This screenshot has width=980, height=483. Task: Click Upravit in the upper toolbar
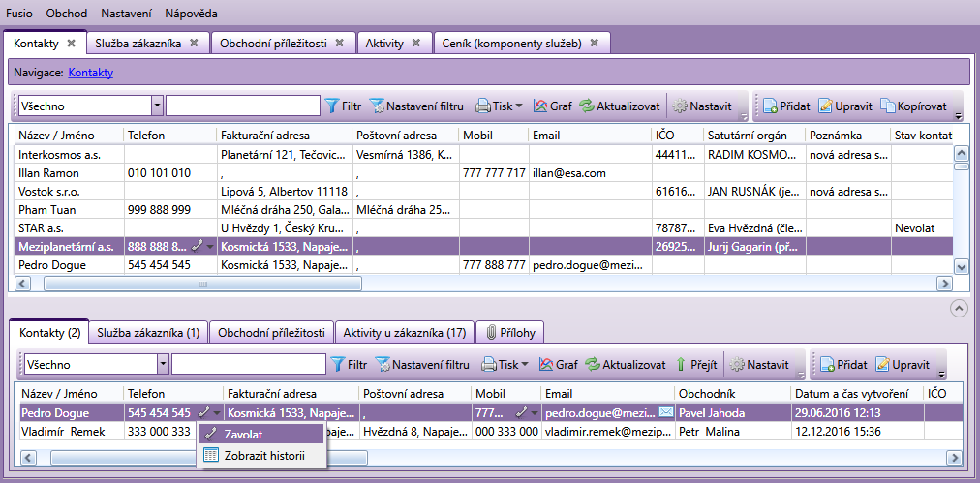click(x=845, y=106)
